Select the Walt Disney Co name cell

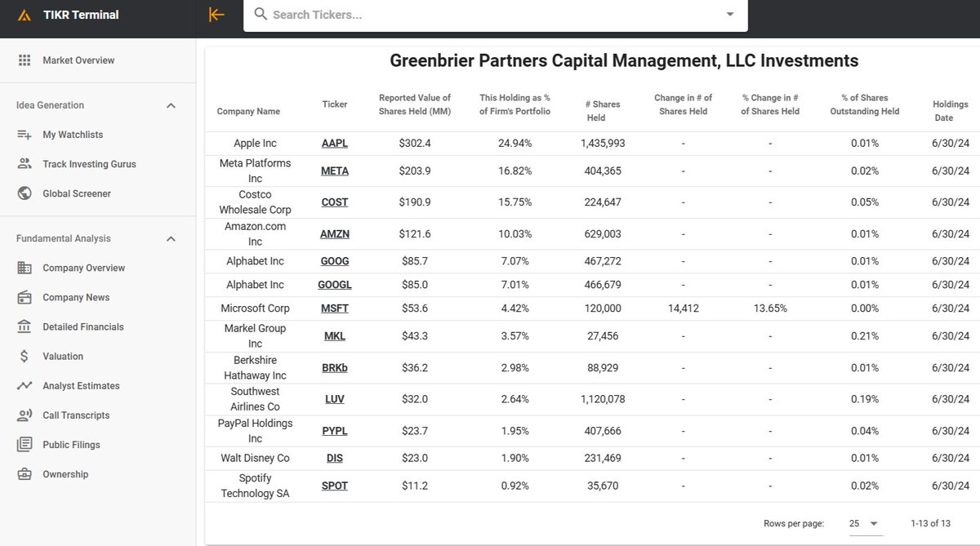pyautogui.click(x=256, y=459)
